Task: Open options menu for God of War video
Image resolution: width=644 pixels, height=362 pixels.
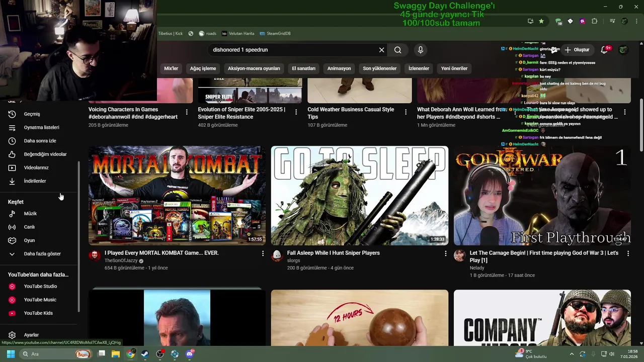Action: (628, 253)
